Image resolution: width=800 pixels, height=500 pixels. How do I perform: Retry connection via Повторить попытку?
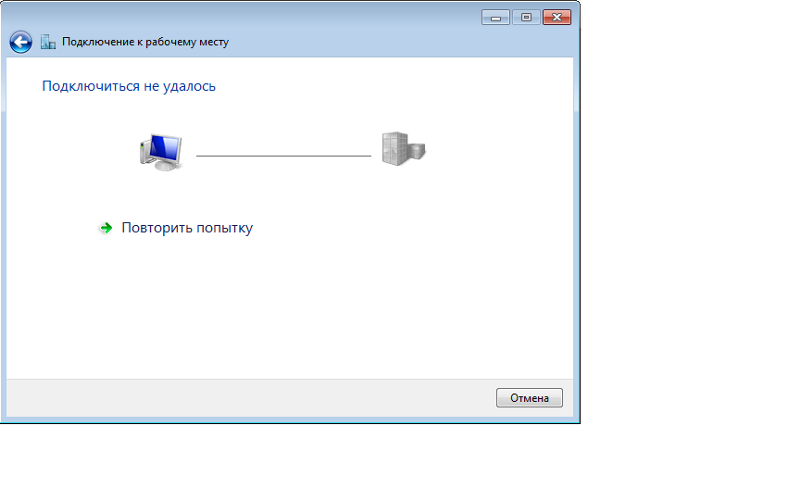point(187,228)
